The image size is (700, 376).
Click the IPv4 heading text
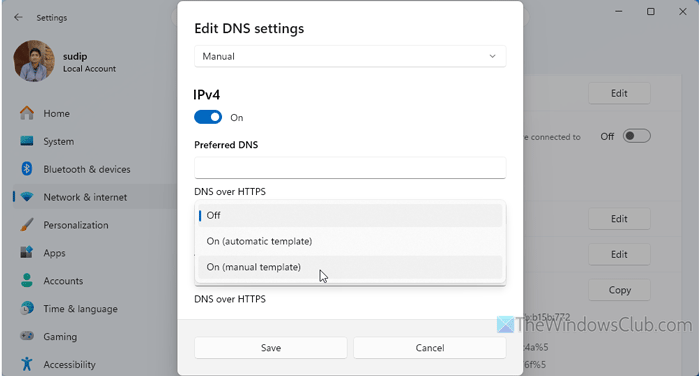tap(206, 95)
